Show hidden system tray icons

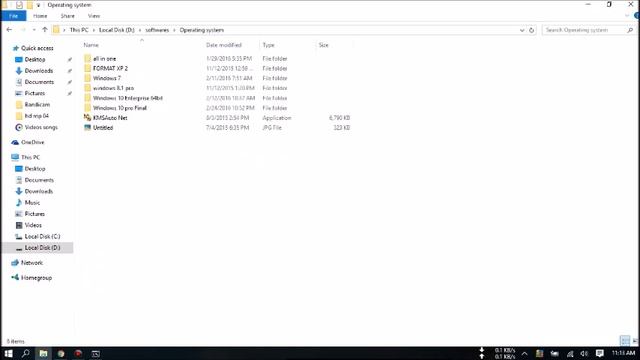(x=524, y=353)
